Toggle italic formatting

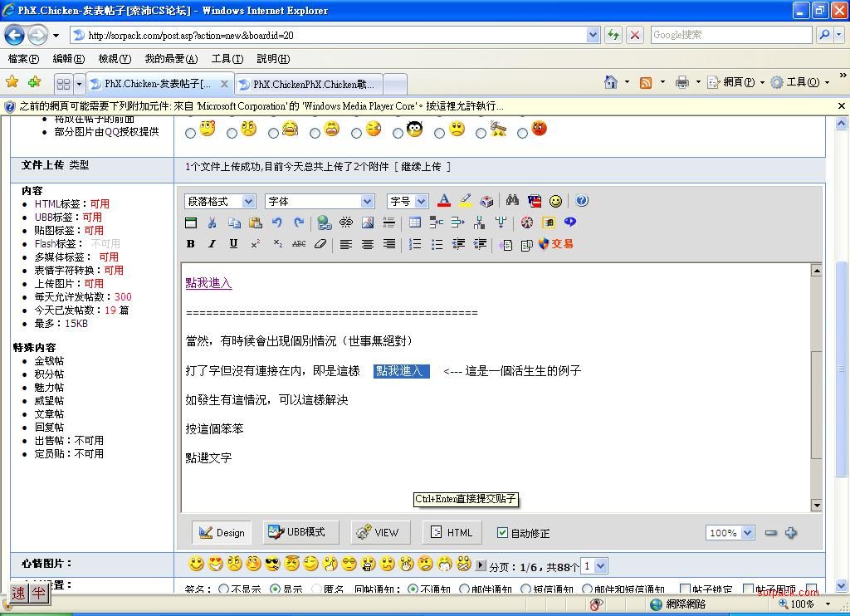212,244
